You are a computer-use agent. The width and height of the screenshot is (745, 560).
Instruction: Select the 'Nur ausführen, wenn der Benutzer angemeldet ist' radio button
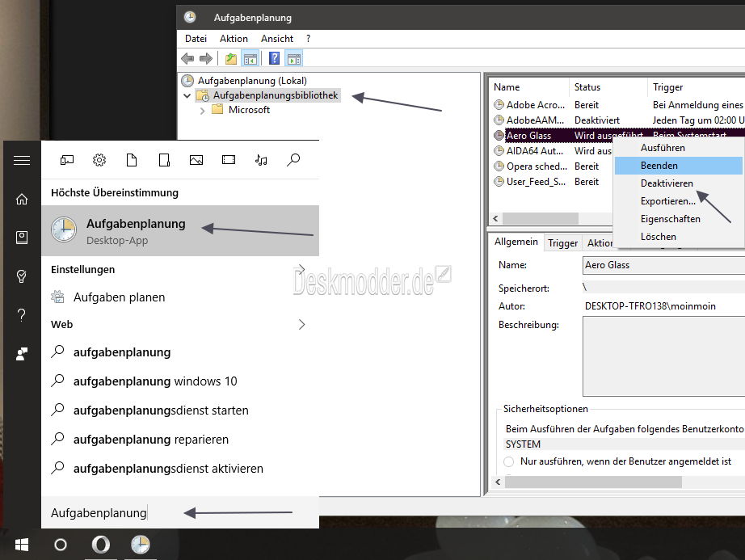[x=509, y=461]
